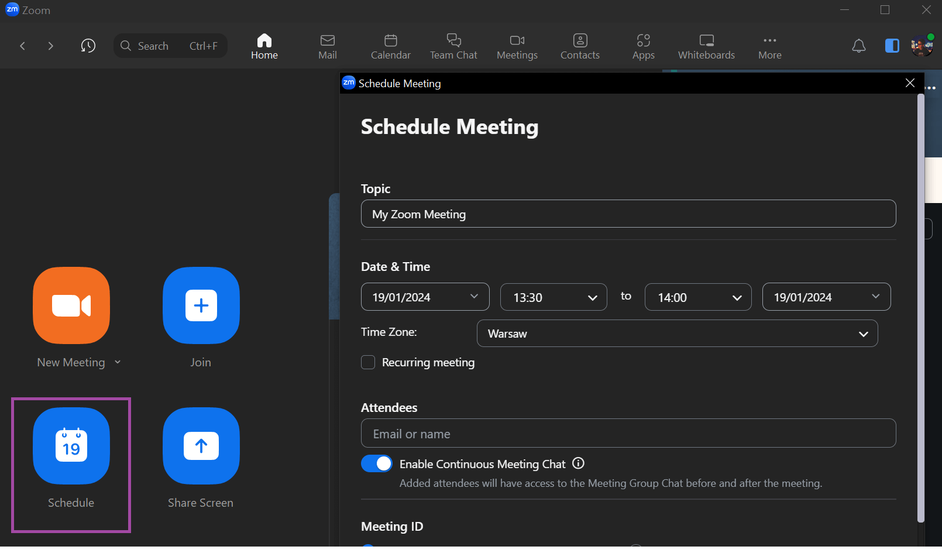Click the Topic field 'My Zoom Meeting'

click(628, 214)
